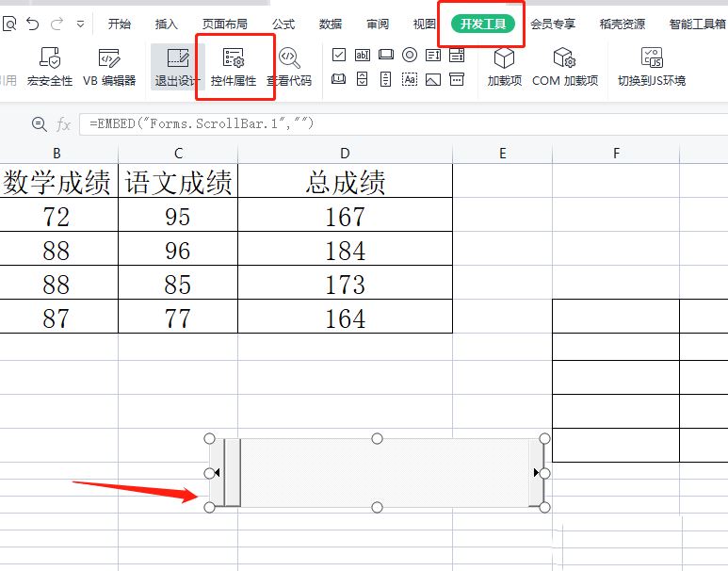This screenshot has width=728, height=571.
Task: Open the 页面布局 tab
Action: (225, 24)
